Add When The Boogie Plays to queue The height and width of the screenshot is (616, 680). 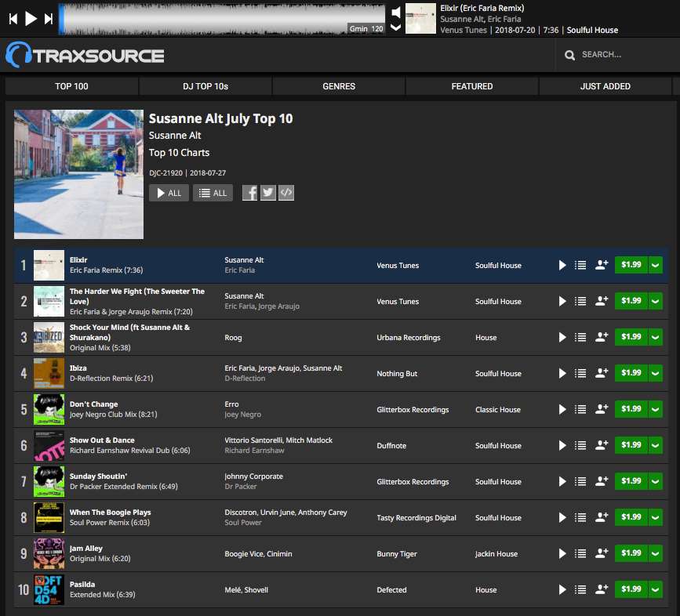[x=580, y=517]
